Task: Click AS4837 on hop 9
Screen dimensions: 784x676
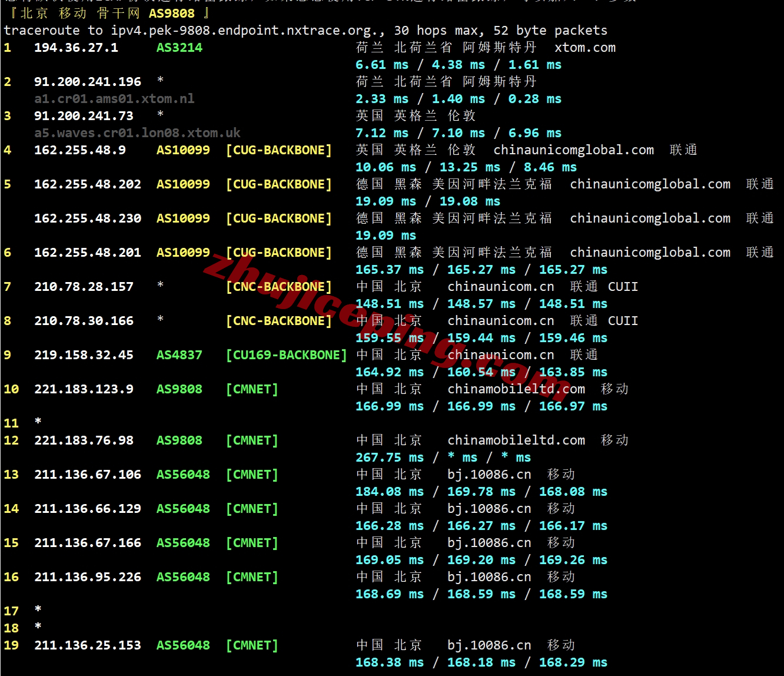Action: (x=180, y=355)
